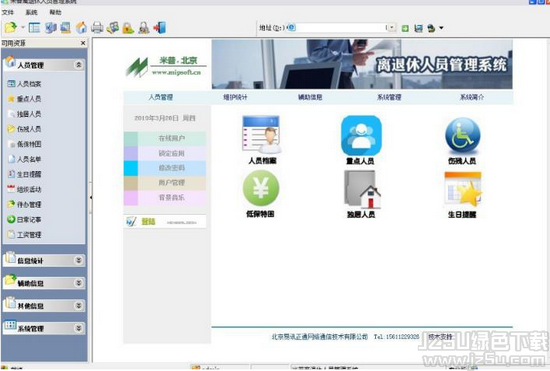Select 独居人员 in the sidebar
Screen dimensions: 550x371
(x=25, y=114)
